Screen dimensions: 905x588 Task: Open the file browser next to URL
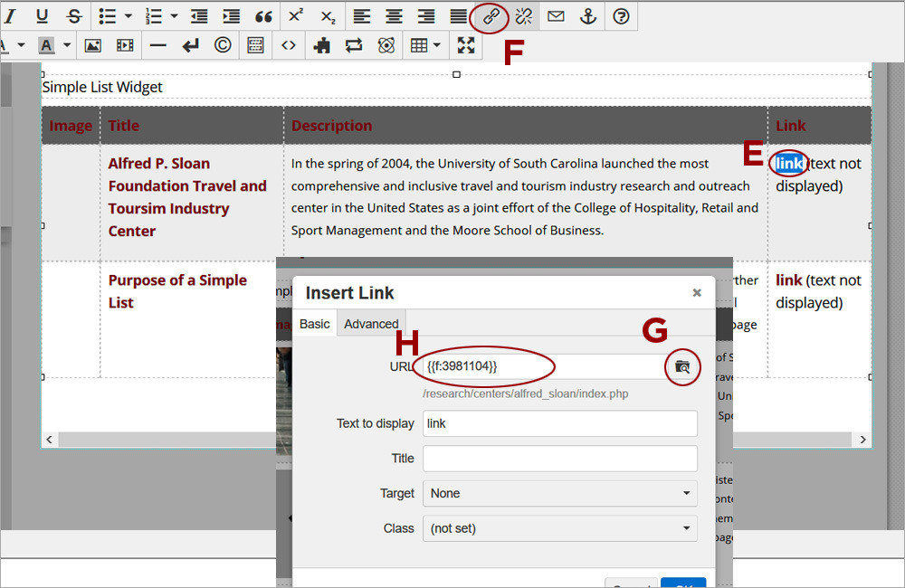click(x=682, y=366)
